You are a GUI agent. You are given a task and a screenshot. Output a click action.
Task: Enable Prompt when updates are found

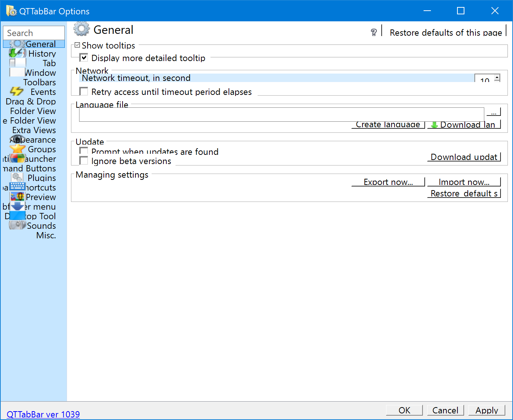pos(84,151)
